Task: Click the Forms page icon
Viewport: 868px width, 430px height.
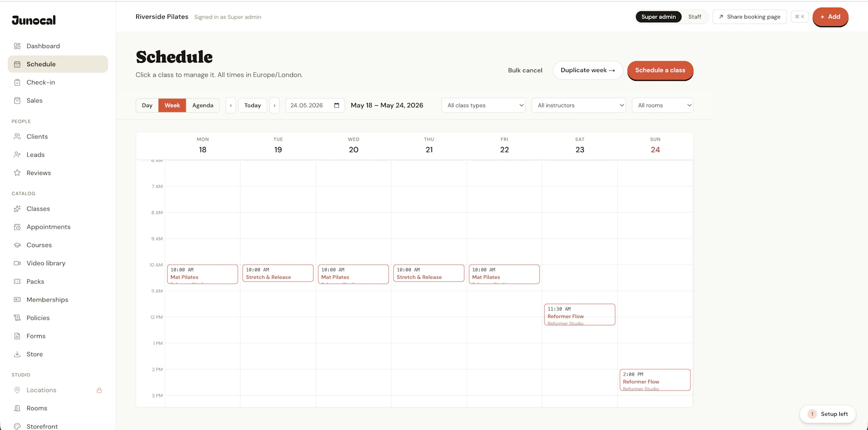Action: [17, 336]
